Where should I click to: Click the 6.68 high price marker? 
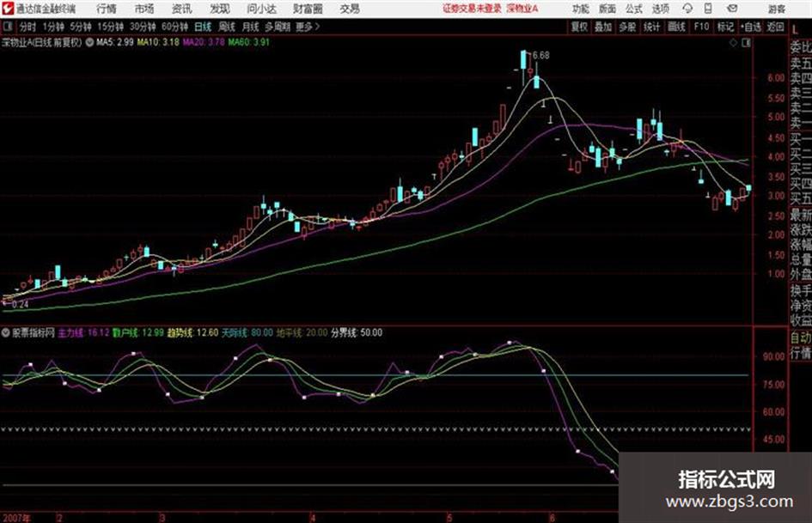(x=540, y=56)
